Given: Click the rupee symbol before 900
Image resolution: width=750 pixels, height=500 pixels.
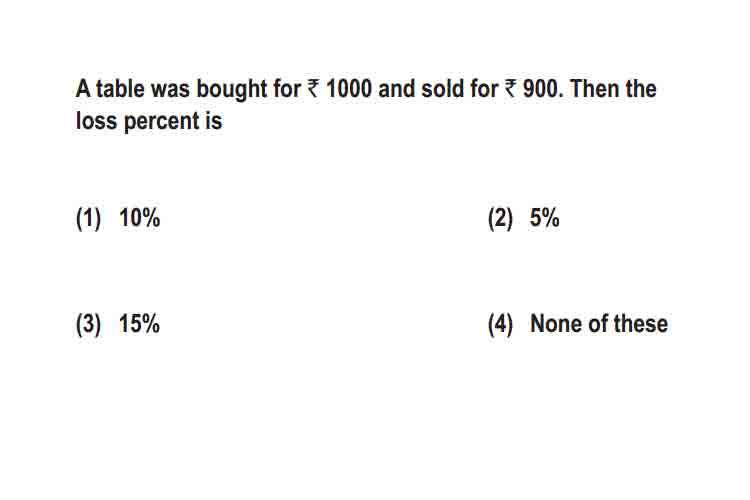Looking at the screenshot, I should pyautogui.click(x=510, y=89).
